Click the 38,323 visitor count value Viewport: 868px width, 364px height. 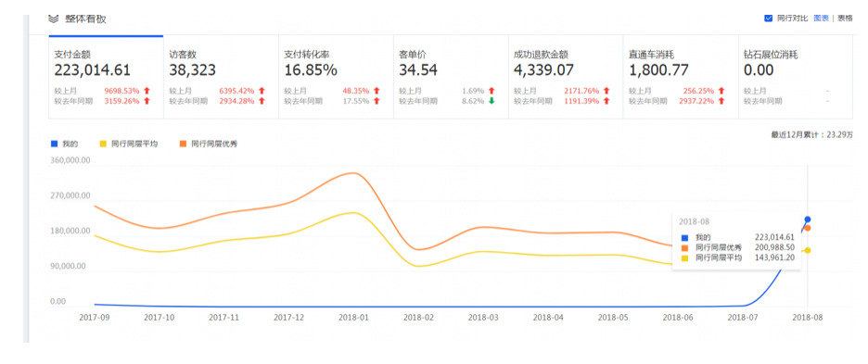tap(192, 70)
